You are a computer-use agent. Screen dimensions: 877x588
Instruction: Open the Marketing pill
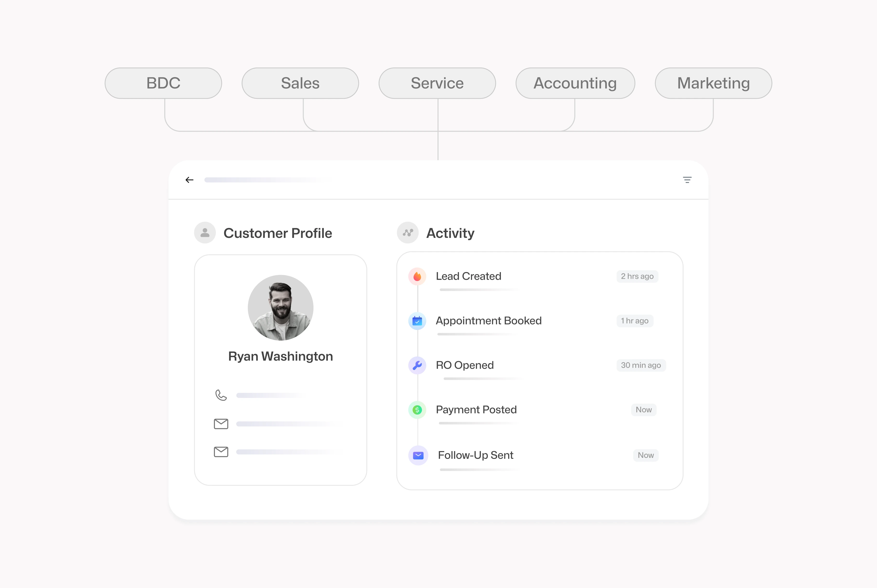pyautogui.click(x=713, y=83)
